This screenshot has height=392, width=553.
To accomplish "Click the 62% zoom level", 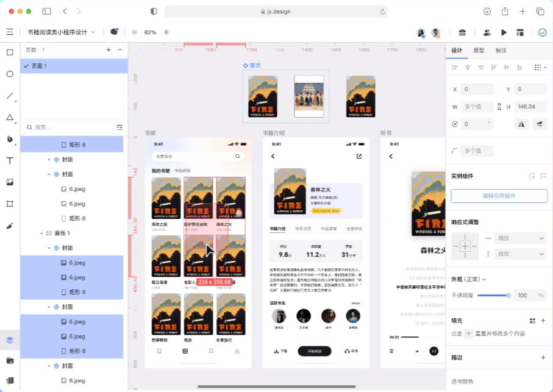I will 150,32.
